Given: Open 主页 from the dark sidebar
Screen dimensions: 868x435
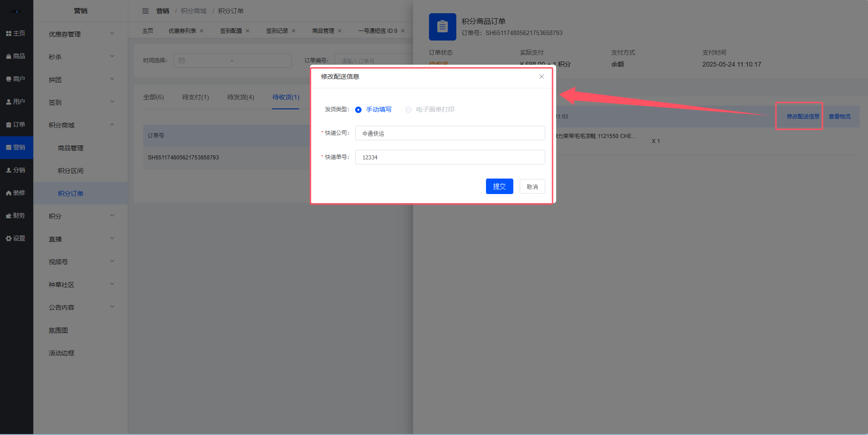Looking at the screenshot, I should coord(16,33).
